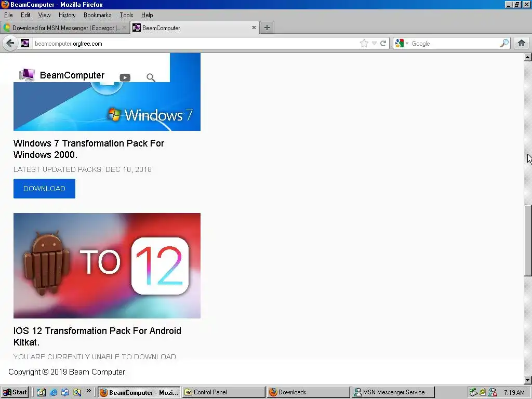
Task: Open the Android to iOS 12 thumbnail
Action: click(107, 265)
